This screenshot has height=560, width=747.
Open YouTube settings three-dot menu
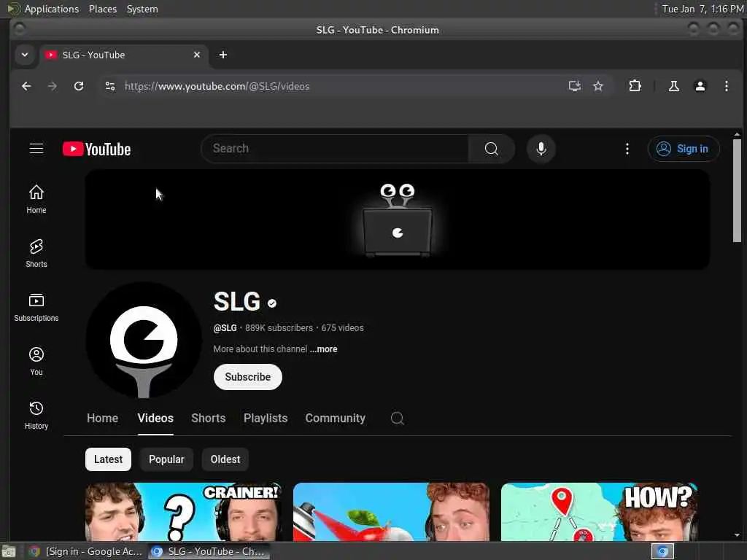[627, 149]
